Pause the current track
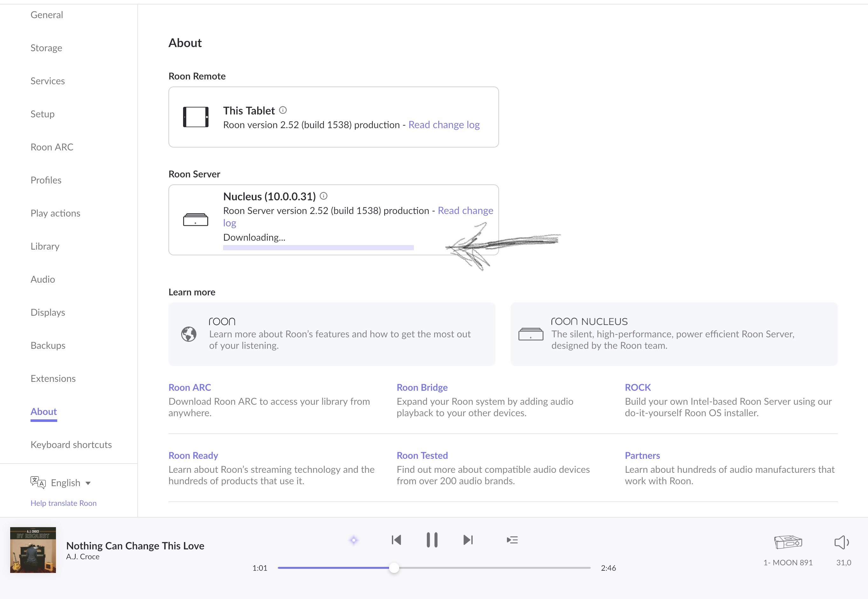Image resolution: width=868 pixels, height=599 pixels. click(x=432, y=540)
